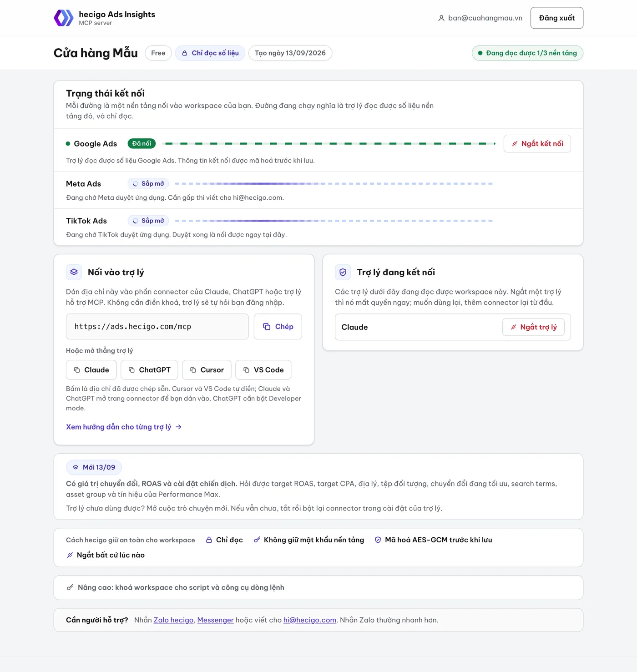The image size is (637, 672).
Task: Click the Free plan badge
Action: pyautogui.click(x=158, y=53)
